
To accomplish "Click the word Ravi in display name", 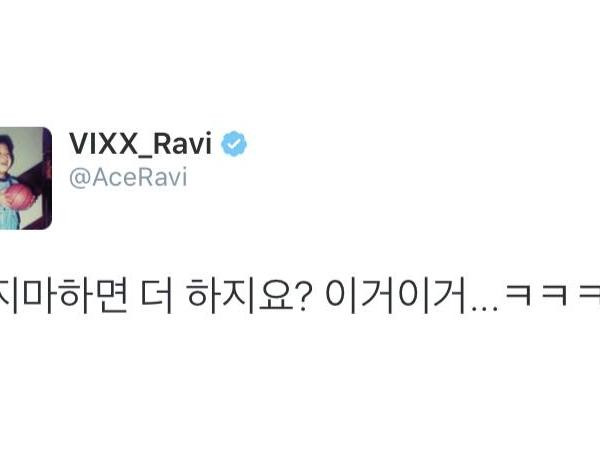I will tap(182, 143).
